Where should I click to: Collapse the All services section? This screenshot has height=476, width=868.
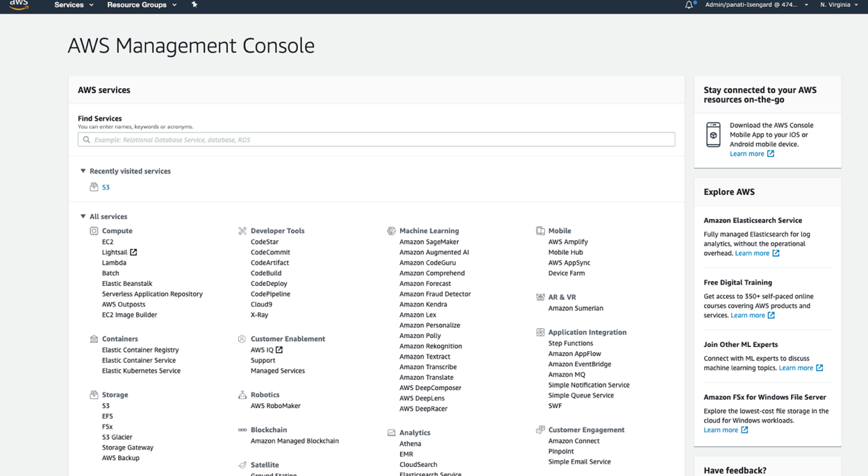pyautogui.click(x=83, y=216)
